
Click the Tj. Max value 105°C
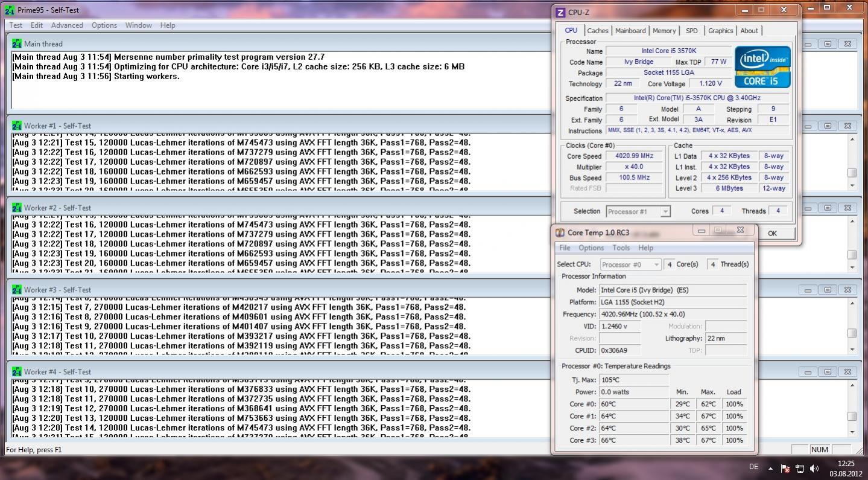(x=634, y=380)
